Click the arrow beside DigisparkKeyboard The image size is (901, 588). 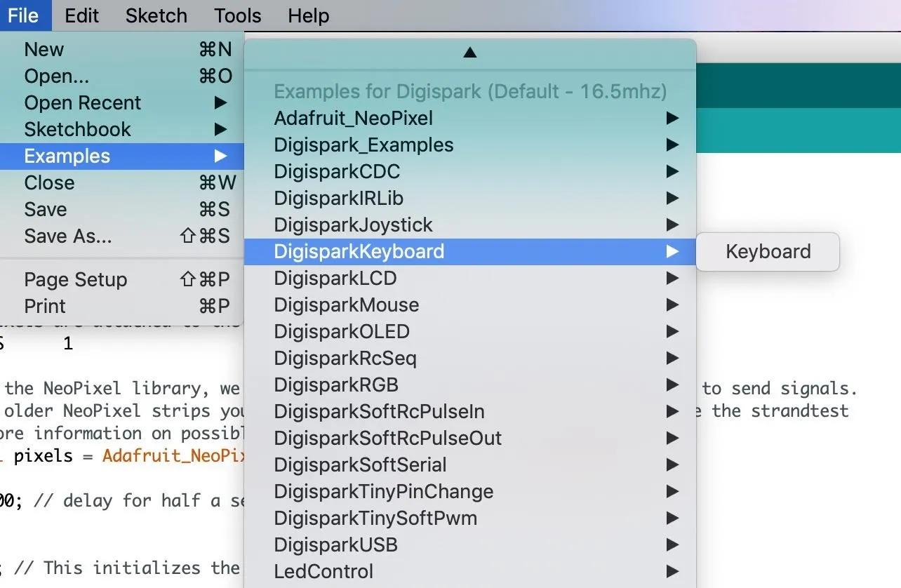[x=672, y=251]
